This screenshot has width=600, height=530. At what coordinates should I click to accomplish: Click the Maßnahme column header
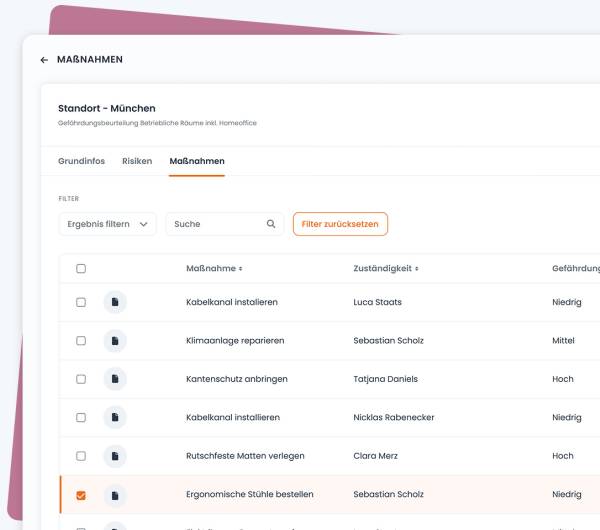pos(211,269)
